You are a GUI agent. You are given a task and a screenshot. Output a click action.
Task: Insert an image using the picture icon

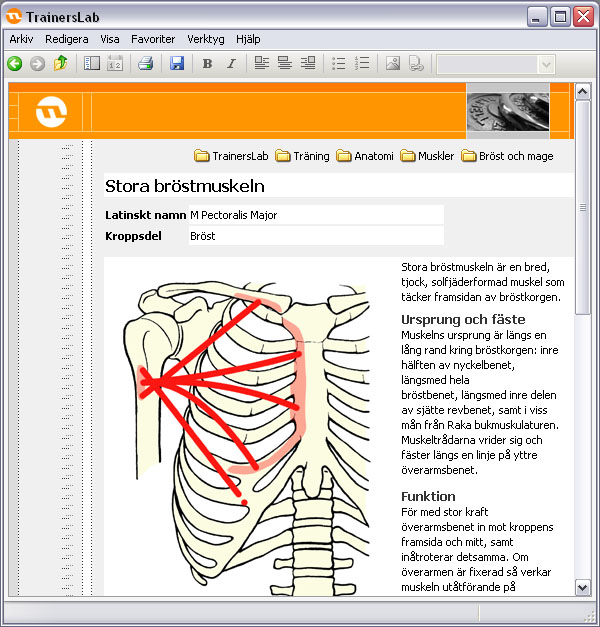click(392, 64)
